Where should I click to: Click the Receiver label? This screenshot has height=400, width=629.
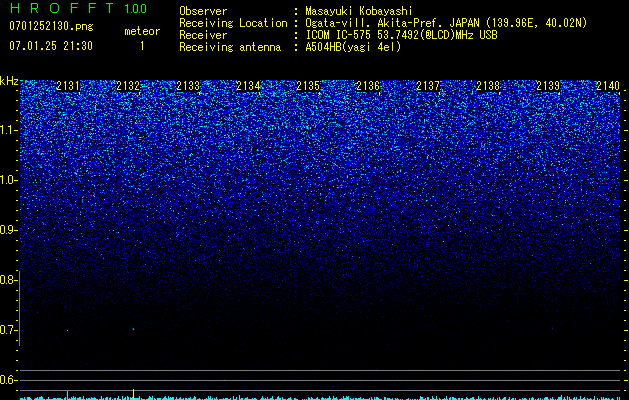[x=203, y=35]
